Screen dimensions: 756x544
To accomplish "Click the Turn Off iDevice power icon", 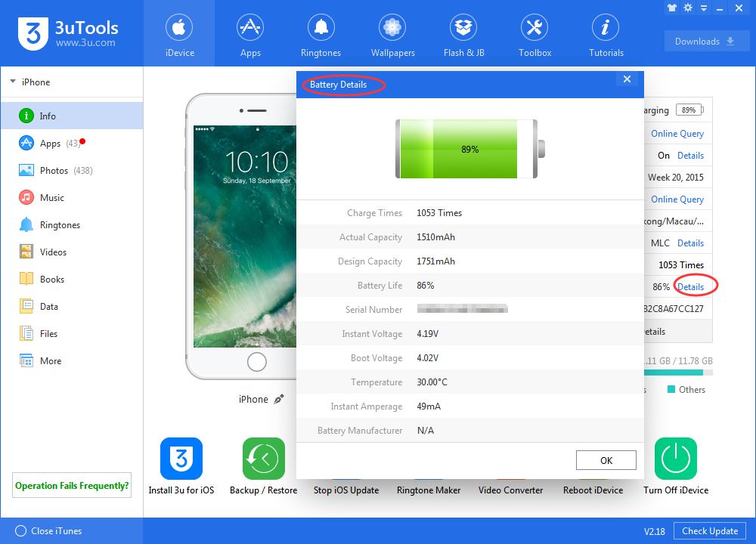I will click(x=675, y=458).
